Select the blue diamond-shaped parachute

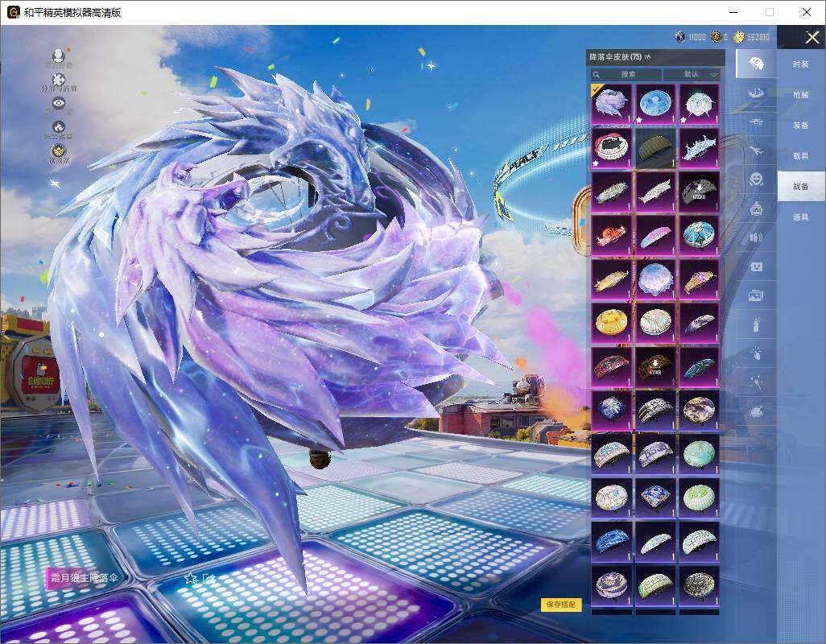coord(655,497)
